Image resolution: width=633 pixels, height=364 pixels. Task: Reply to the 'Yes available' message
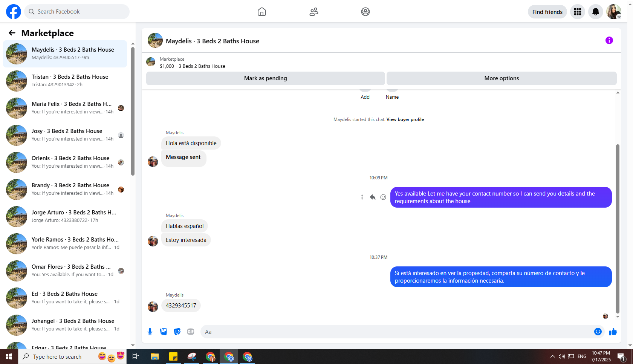click(373, 197)
